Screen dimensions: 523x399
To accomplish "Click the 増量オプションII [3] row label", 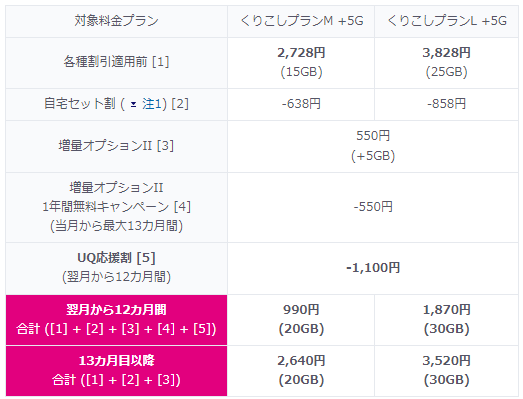I will pyautogui.click(x=116, y=146).
